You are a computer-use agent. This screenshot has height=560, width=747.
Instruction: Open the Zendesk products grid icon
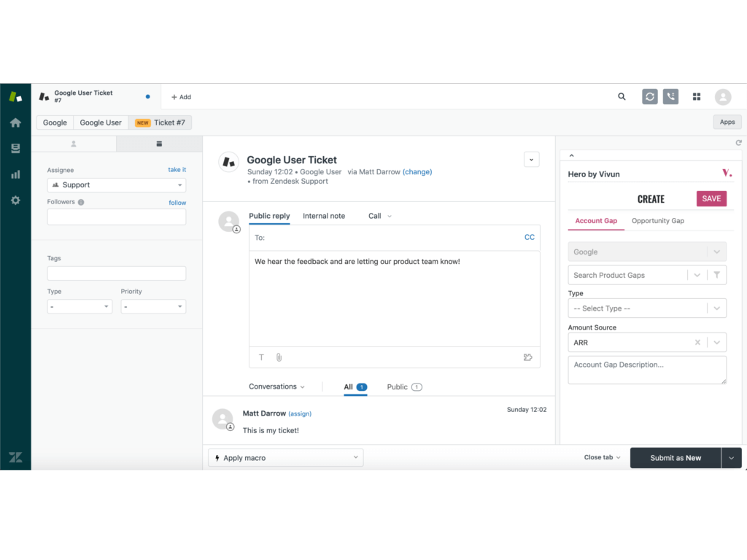[697, 96]
